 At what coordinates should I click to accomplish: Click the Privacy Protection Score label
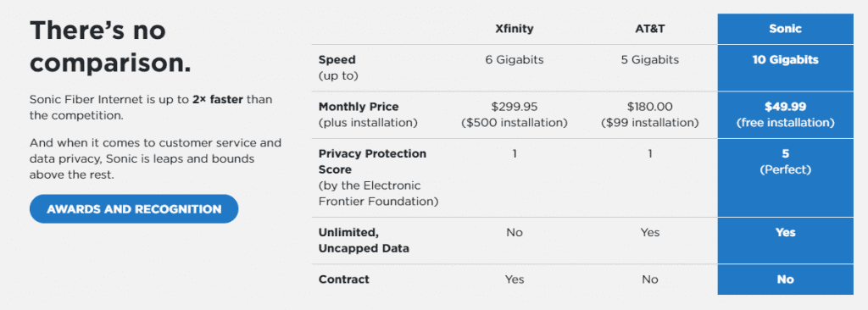click(378, 177)
